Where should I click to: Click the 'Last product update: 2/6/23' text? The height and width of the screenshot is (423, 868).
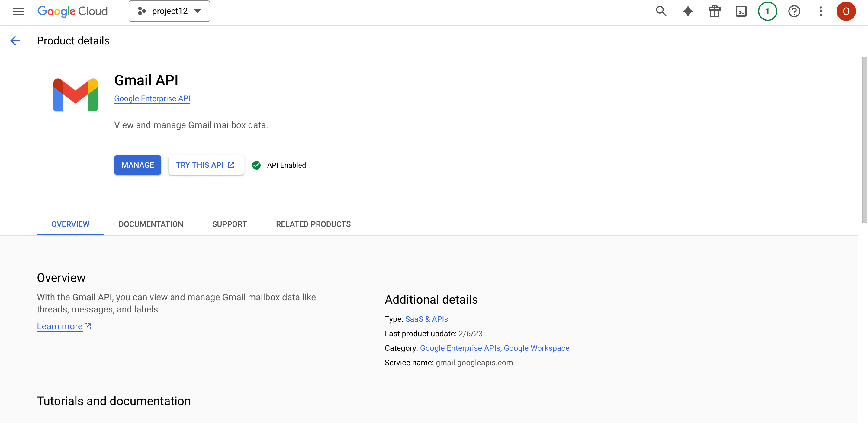click(433, 333)
